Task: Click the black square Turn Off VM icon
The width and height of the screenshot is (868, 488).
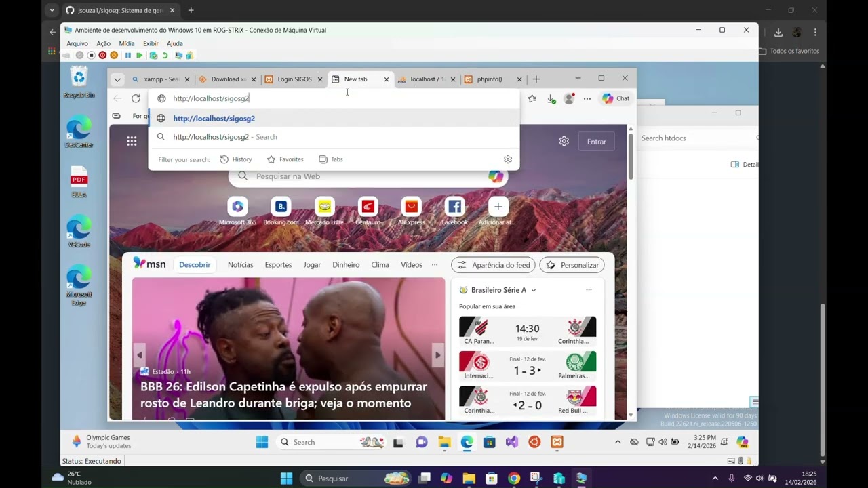Action: pyautogui.click(x=91, y=56)
